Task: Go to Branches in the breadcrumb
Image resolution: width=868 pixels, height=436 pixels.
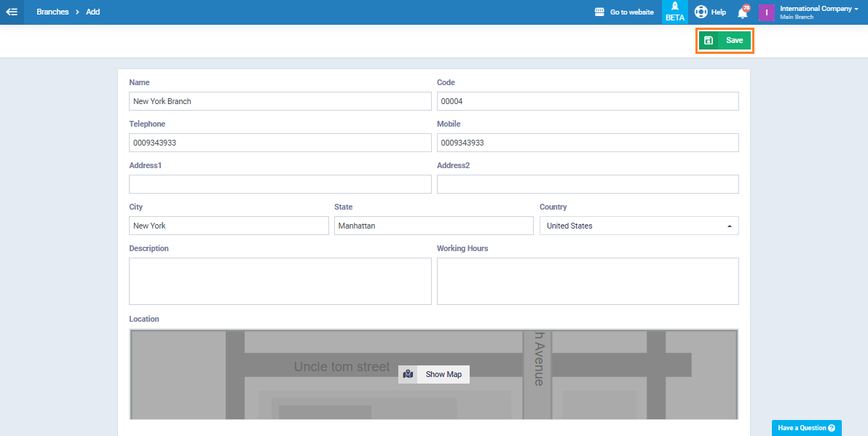Action: click(52, 12)
